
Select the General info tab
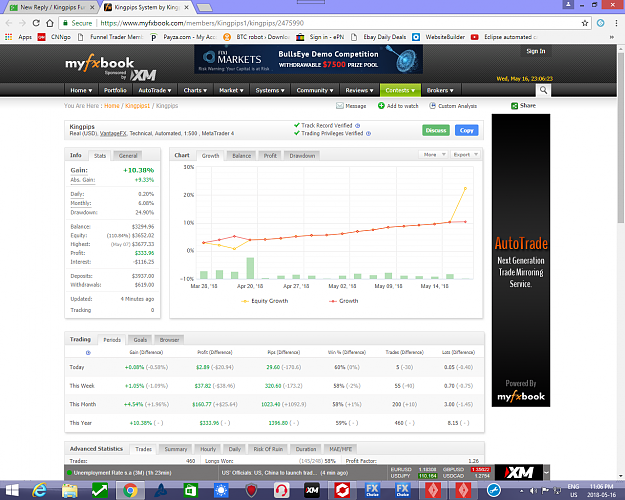(128, 156)
